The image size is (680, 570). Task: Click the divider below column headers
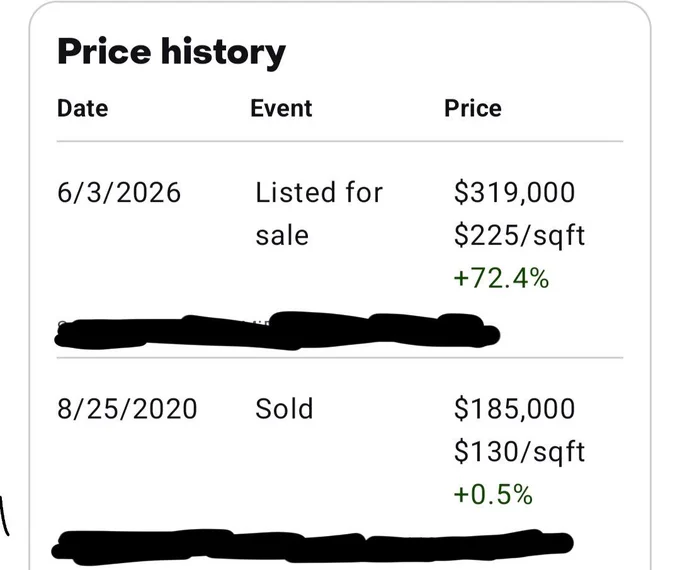click(340, 141)
